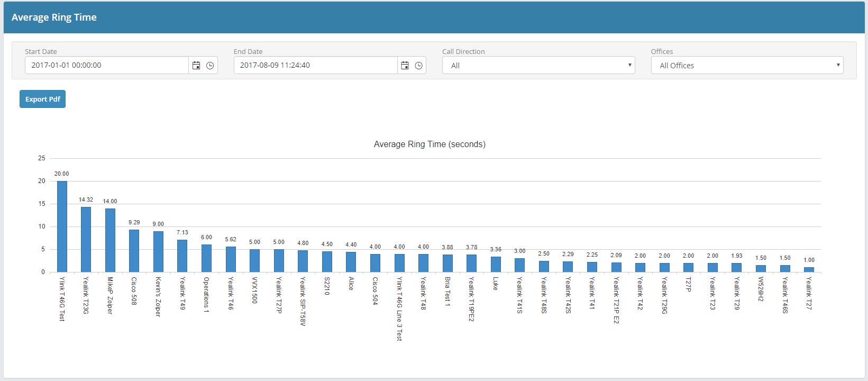Open the End Date calendar picker
Viewport: 868px width, 381px height.
405,66
